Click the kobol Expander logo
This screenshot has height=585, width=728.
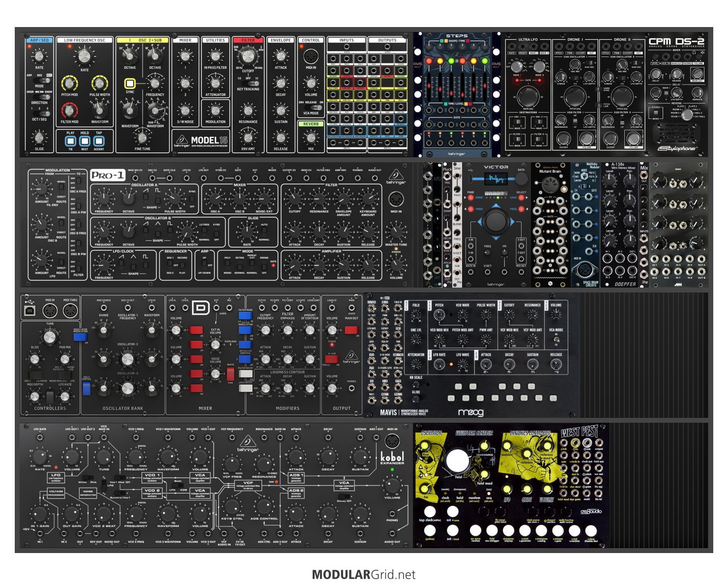[x=392, y=457]
